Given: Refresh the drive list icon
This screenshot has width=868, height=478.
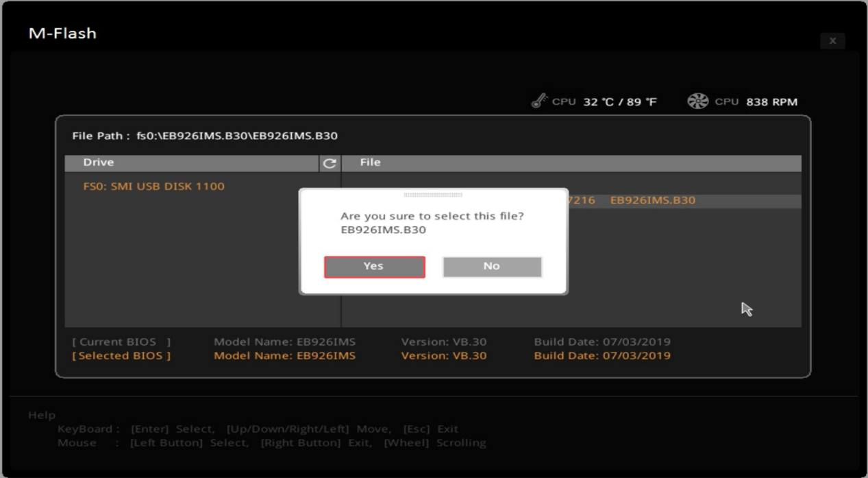Looking at the screenshot, I should coord(330,163).
